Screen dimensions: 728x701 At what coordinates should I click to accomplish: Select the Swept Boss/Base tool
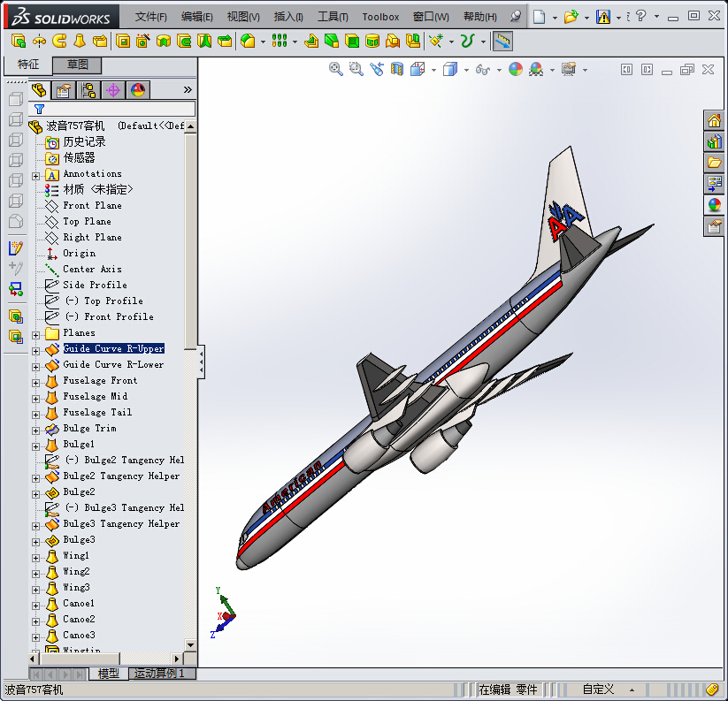point(59,42)
